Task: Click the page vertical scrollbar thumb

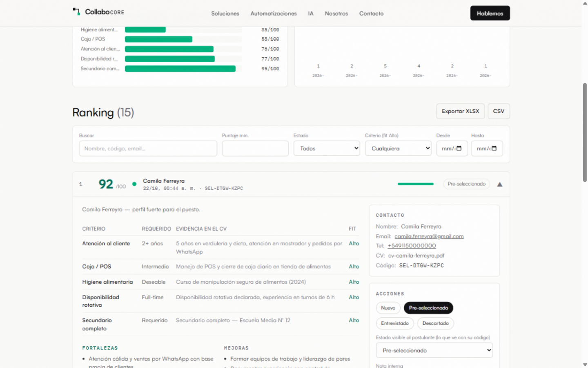Action: coord(585,132)
